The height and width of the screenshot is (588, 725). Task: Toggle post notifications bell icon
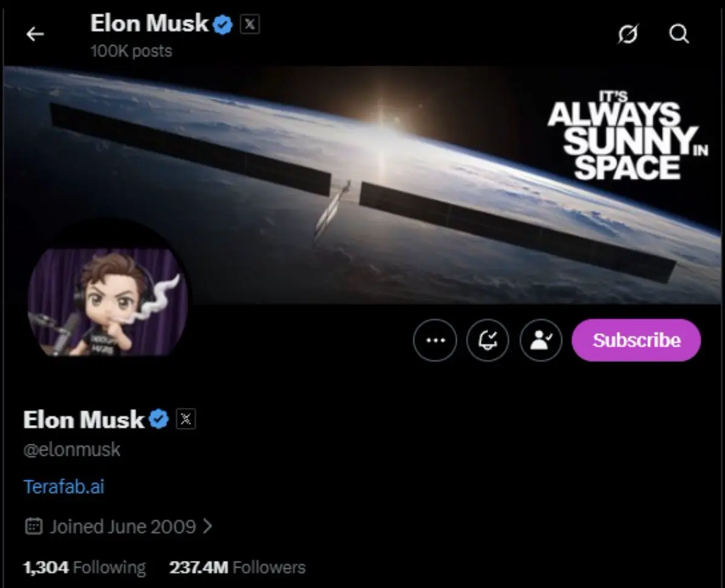pyautogui.click(x=488, y=340)
